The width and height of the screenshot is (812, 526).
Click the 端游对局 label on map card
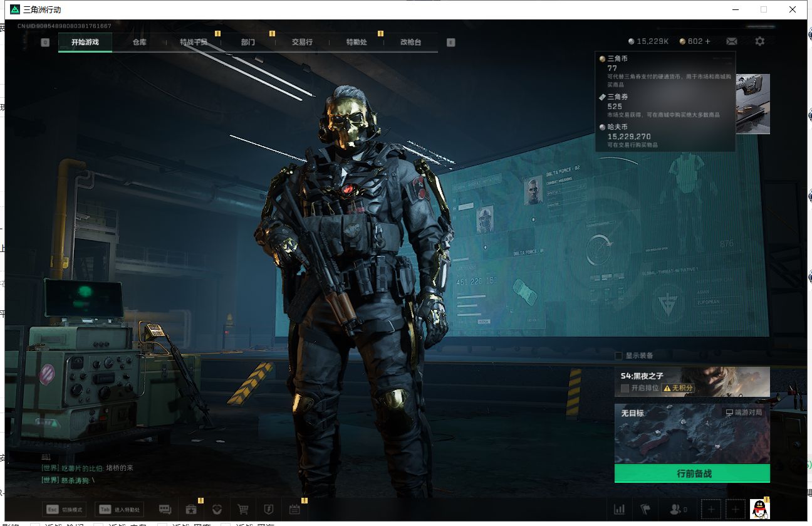[744, 413]
